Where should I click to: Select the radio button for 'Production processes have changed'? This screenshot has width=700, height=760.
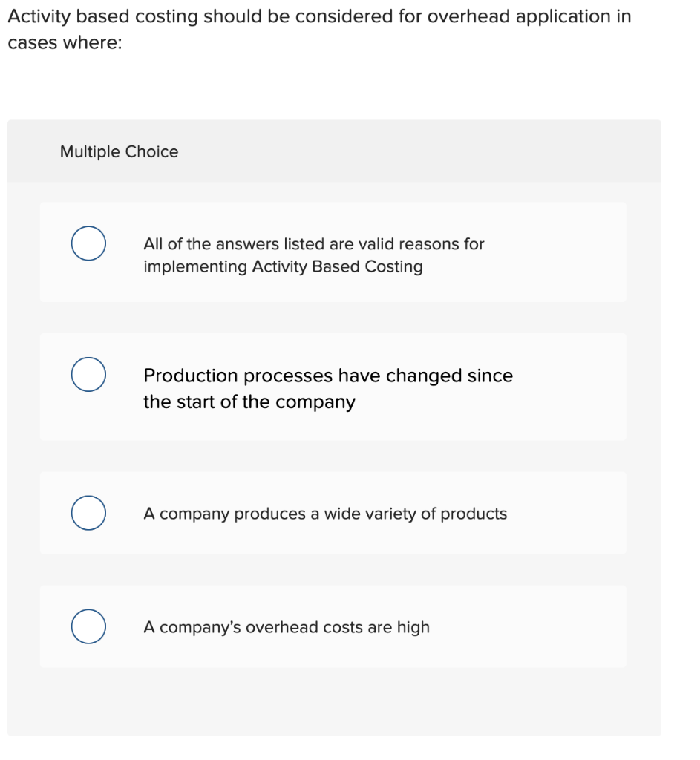coord(88,374)
